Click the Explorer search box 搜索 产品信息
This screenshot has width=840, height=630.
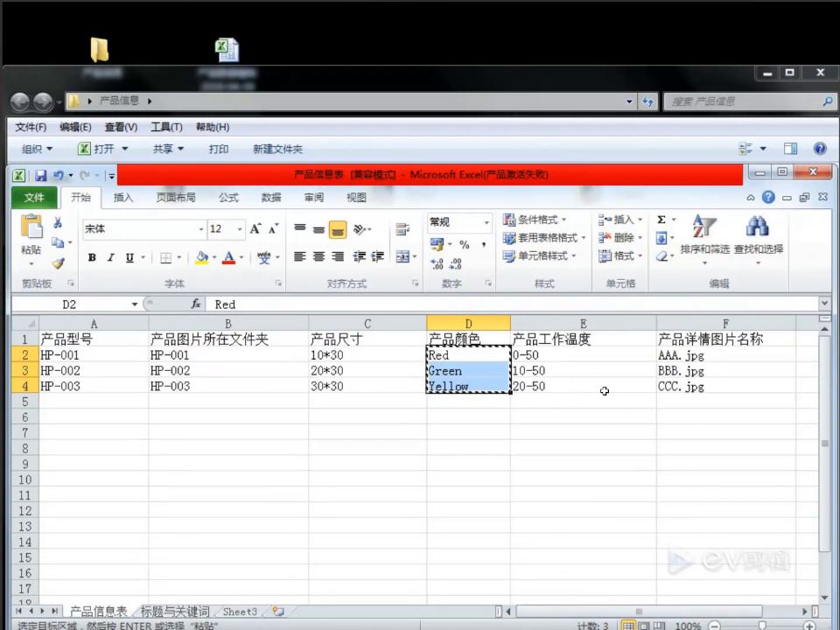(x=748, y=101)
